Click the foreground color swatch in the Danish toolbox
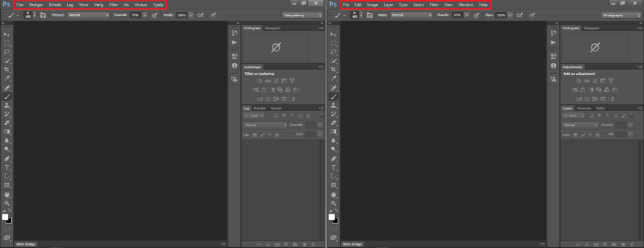 pos(5,217)
